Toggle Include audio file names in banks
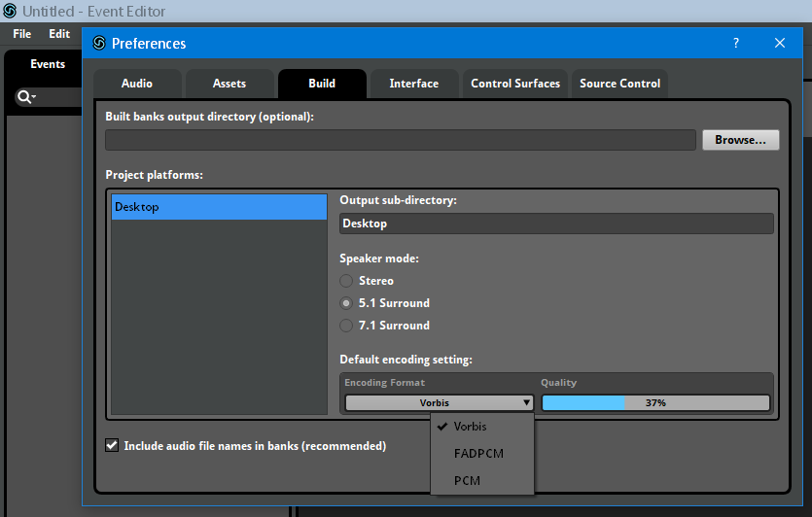This screenshot has width=812, height=517. 112,446
